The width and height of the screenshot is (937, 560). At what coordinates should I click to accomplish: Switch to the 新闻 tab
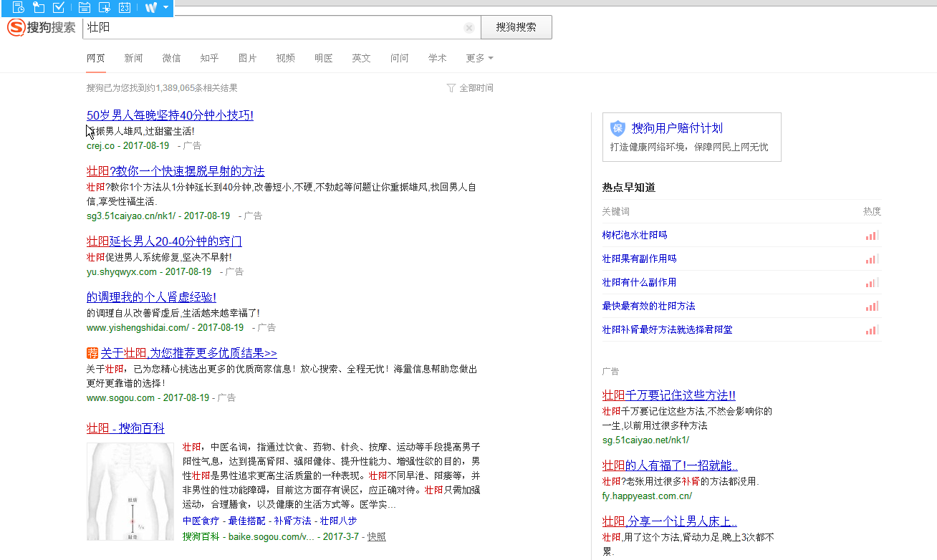pyautogui.click(x=133, y=58)
